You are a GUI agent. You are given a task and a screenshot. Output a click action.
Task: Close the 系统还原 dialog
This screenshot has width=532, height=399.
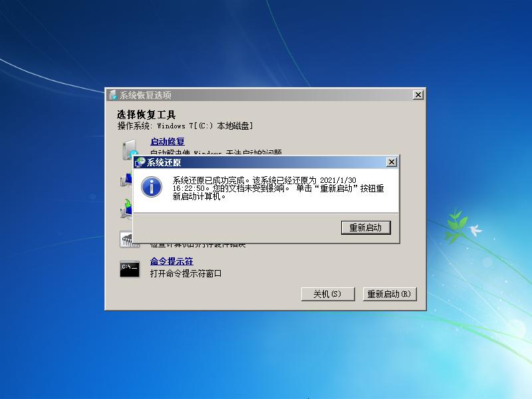392,162
